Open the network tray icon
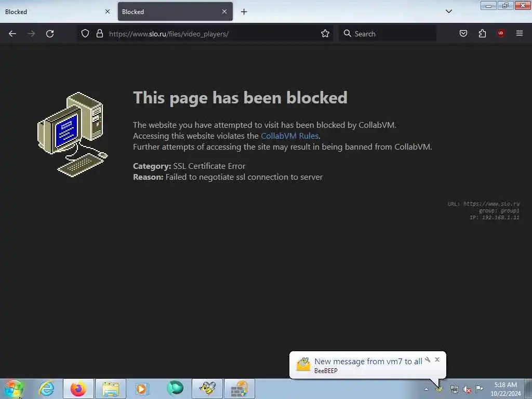Viewport: 532px width, 399px height. point(454,389)
